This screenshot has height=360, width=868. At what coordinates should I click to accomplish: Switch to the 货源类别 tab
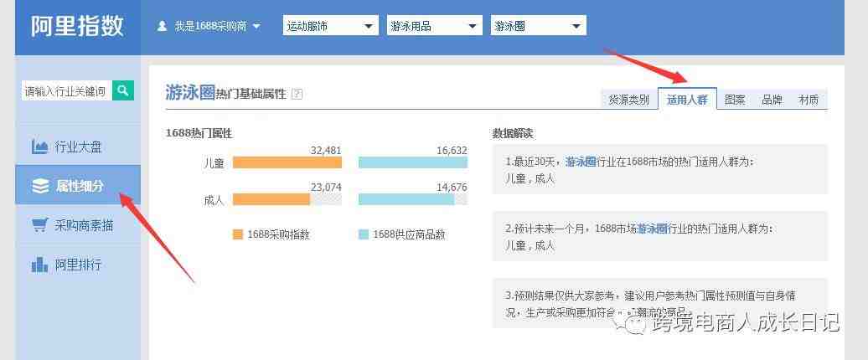coord(629,100)
